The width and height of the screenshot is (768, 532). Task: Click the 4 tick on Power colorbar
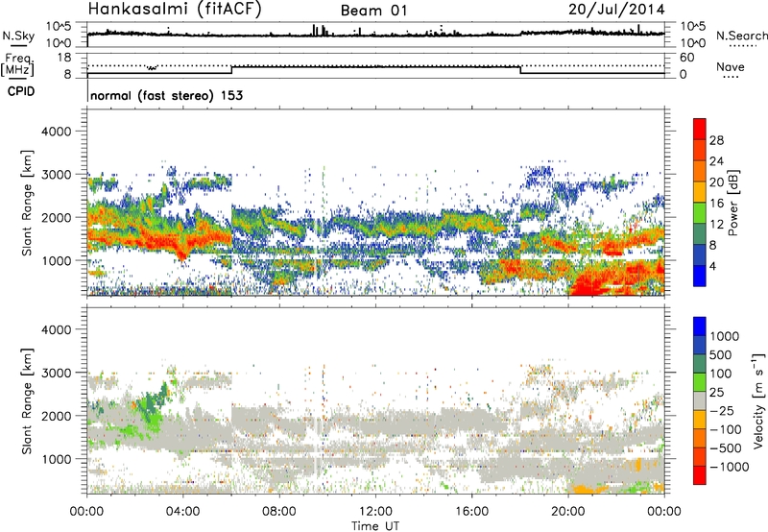(x=713, y=266)
